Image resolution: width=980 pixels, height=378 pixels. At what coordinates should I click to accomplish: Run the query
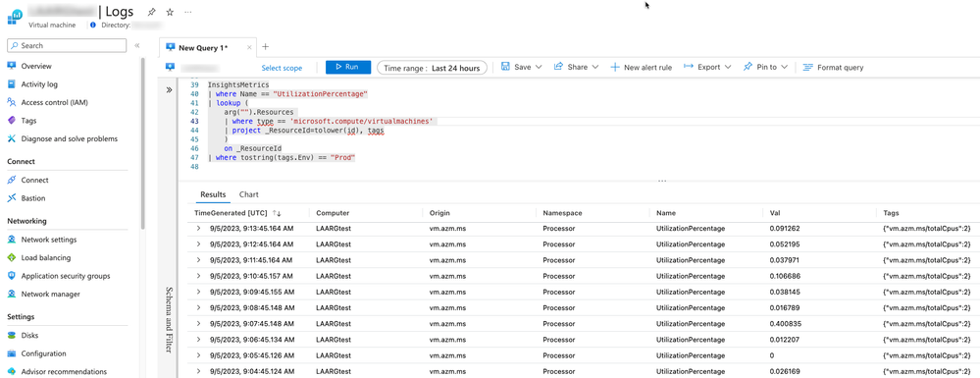348,67
